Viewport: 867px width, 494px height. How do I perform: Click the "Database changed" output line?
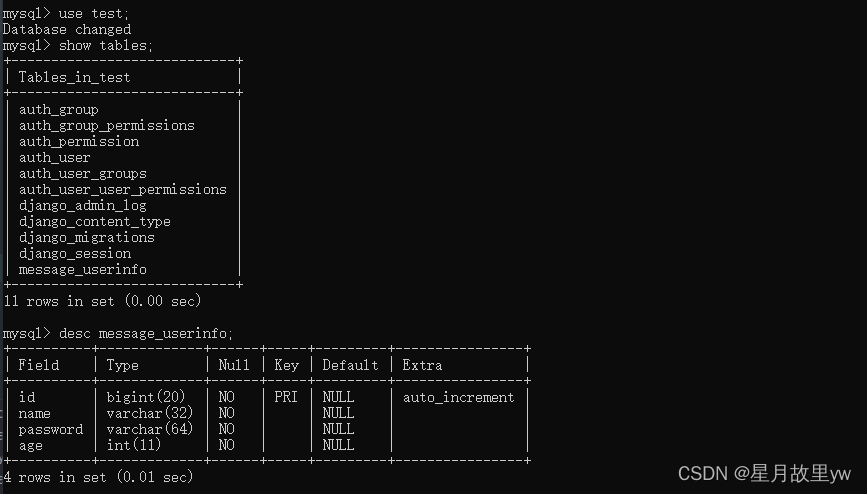(66, 30)
